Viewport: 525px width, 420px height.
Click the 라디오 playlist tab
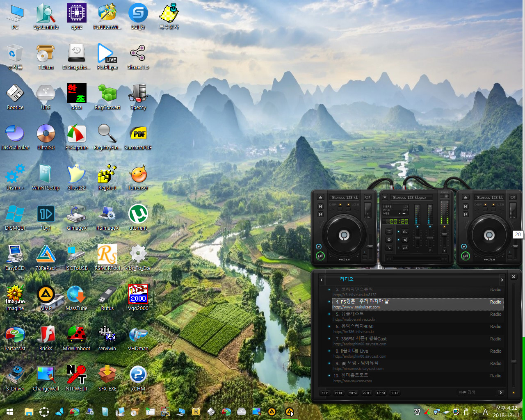tap(347, 279)
